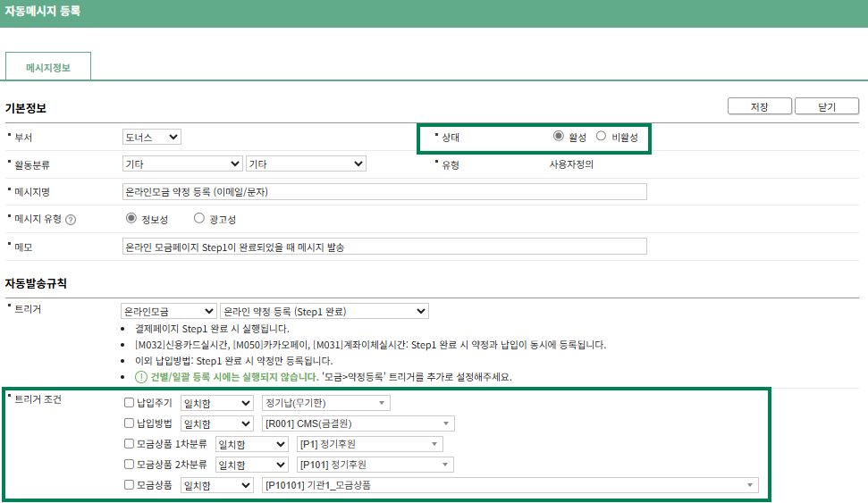The height and width of the screenshot is (503, 868).
Task: Open the 납입방법 일치함 operator dropdown
Action: (x=217, y=423)
